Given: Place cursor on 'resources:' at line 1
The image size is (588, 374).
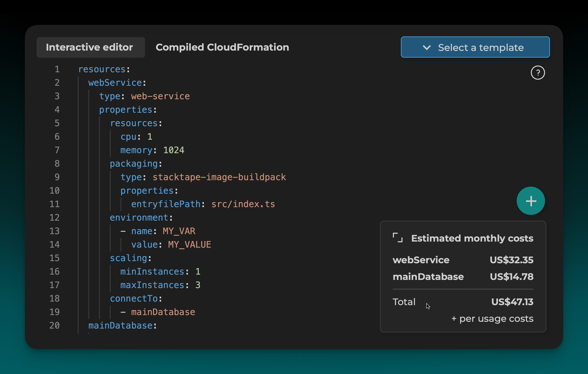Looking at the screenshot, I should (104, 69).
